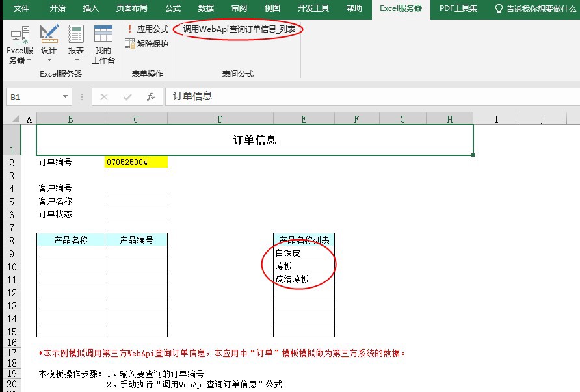Click the formula bar text 订单信息
This screenshot has height=392, width=580.
[x=192, y=96]
